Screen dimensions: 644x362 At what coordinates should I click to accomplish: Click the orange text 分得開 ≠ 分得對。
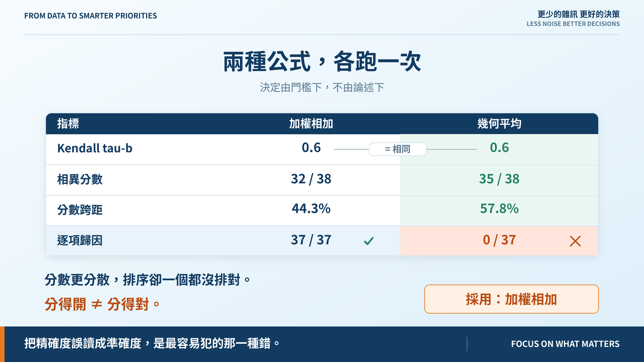[x=102, y=304]
